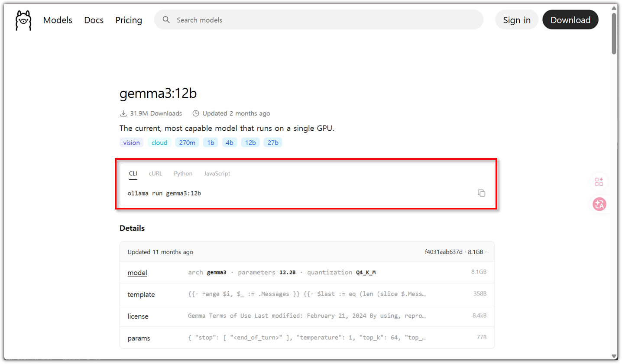
Task: Choose the 27b size tag
Action: (273, 142)
